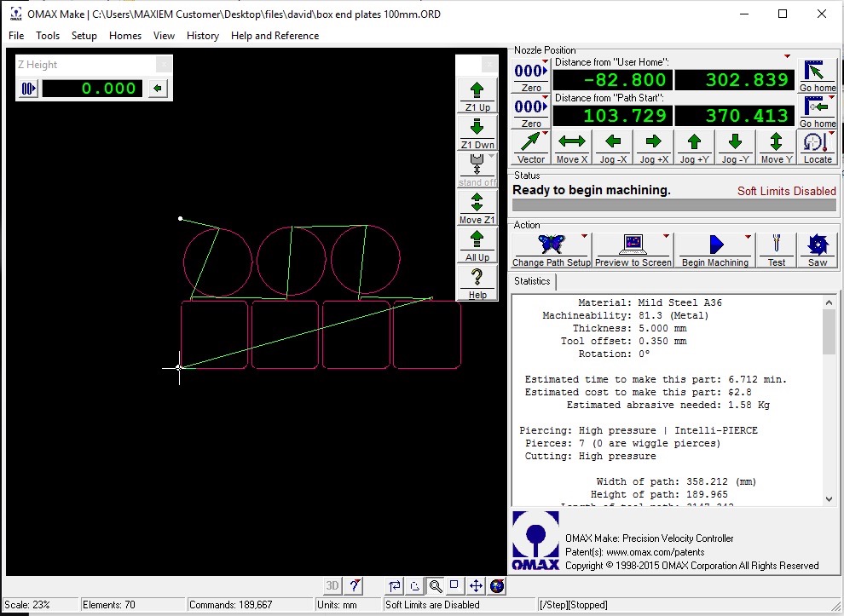844x616 pixels.
Task: Click the 103.729 Path Start X readout
Action: 613,116
